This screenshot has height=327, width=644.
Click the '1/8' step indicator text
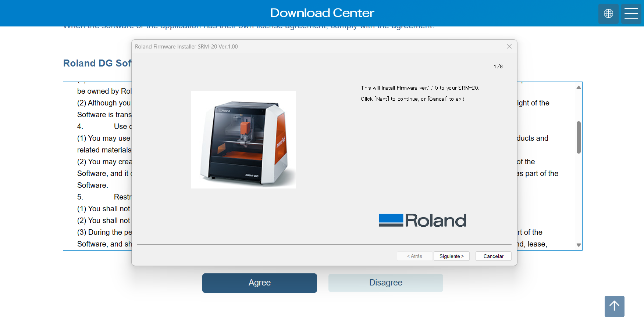(498, 67)
